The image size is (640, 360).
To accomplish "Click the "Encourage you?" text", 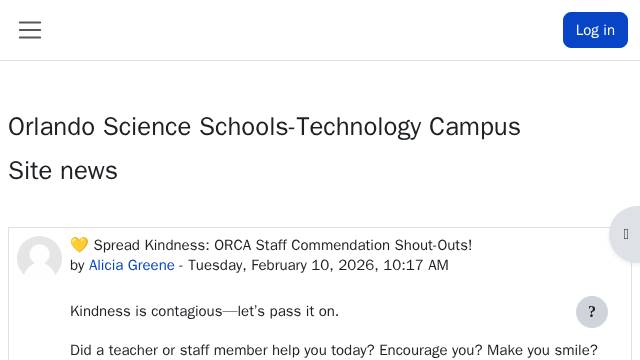I will (431, 350).
